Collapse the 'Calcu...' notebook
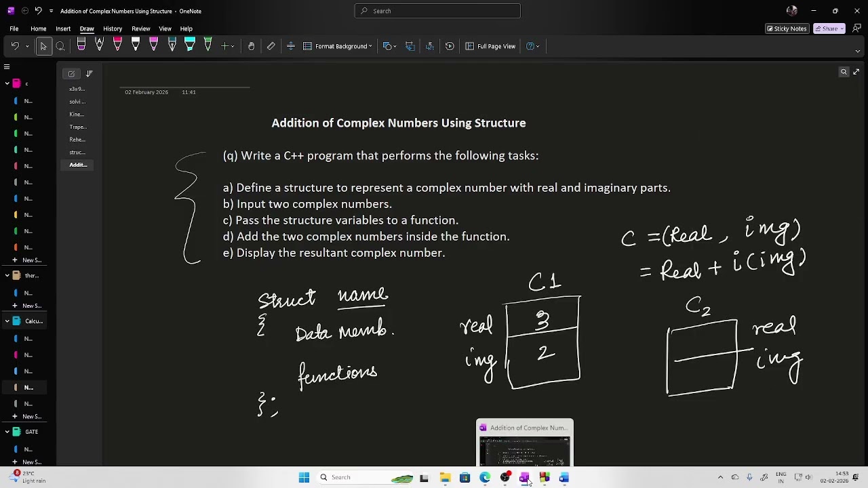This screenshot has height=488, width=868. pyautogui.click(x=7, y=321)
